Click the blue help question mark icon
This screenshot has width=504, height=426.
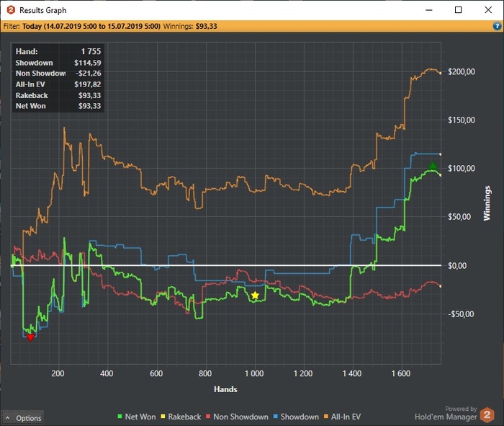point(497,26)
